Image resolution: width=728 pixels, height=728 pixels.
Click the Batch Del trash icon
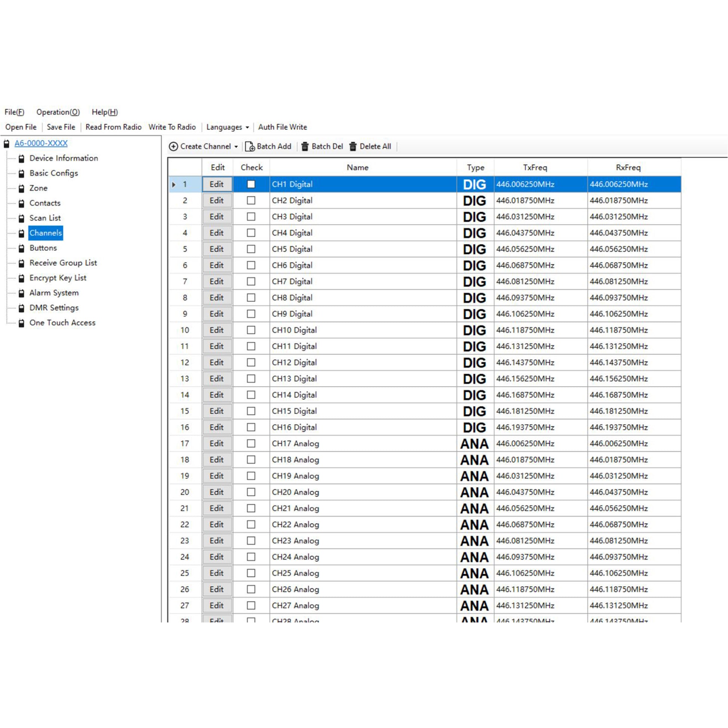coord(305,147)
